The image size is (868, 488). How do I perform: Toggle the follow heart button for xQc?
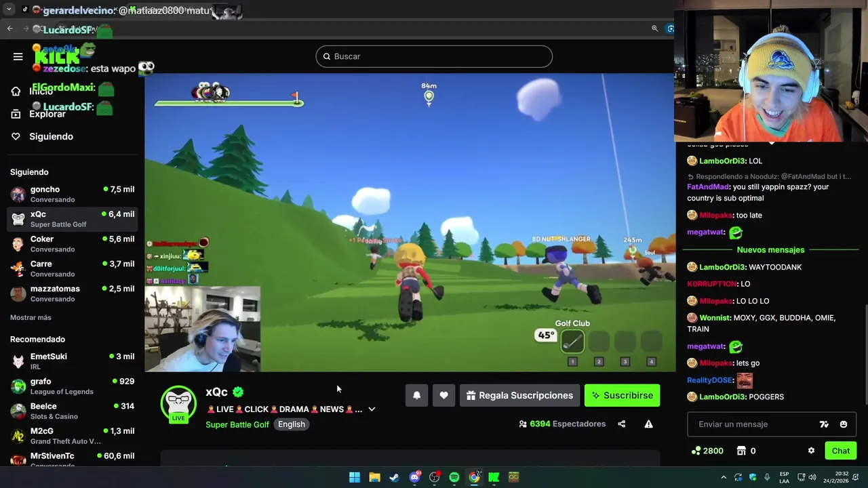click(443, 396)
